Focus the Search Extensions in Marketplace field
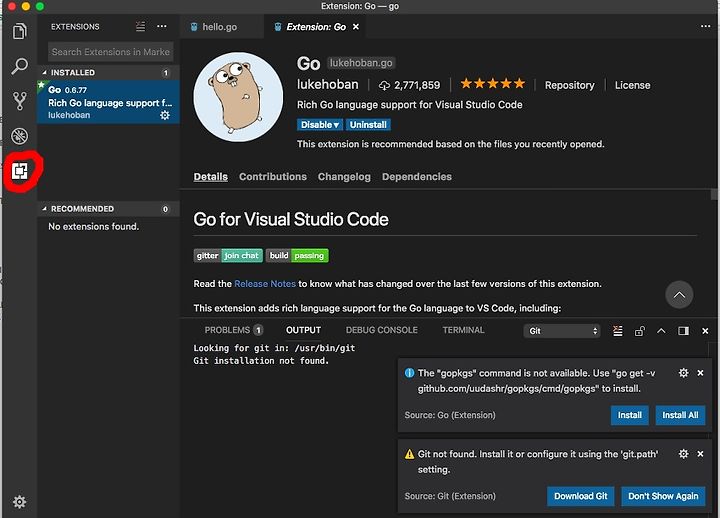Image resolution: width=720 pixels, height=518 pixels. (x=110, y=52)
